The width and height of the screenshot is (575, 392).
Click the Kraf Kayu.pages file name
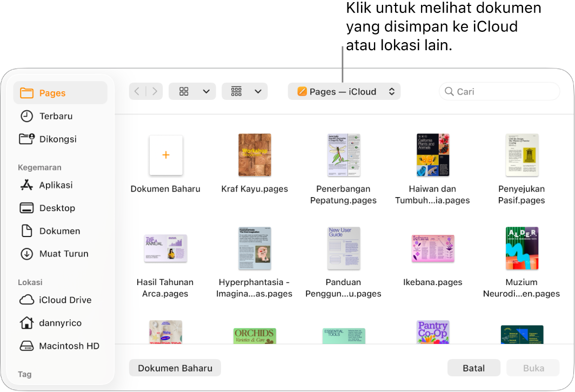click(x=255, y=189)
